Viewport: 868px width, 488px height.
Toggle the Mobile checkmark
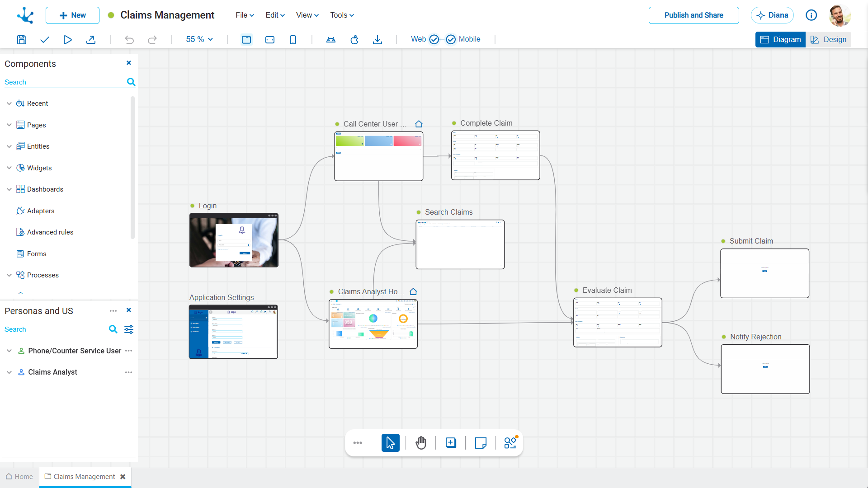coord(451,39)
